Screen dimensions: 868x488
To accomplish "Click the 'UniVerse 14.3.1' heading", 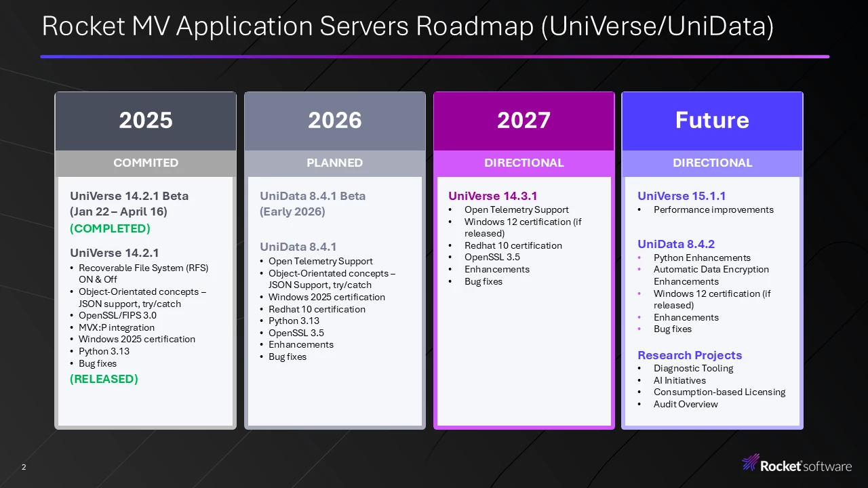I will [x=493, y=196].
